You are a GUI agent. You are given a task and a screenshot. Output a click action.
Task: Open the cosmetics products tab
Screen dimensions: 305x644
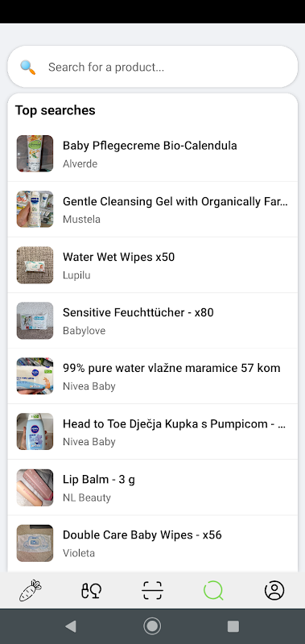tap(91, 591)
